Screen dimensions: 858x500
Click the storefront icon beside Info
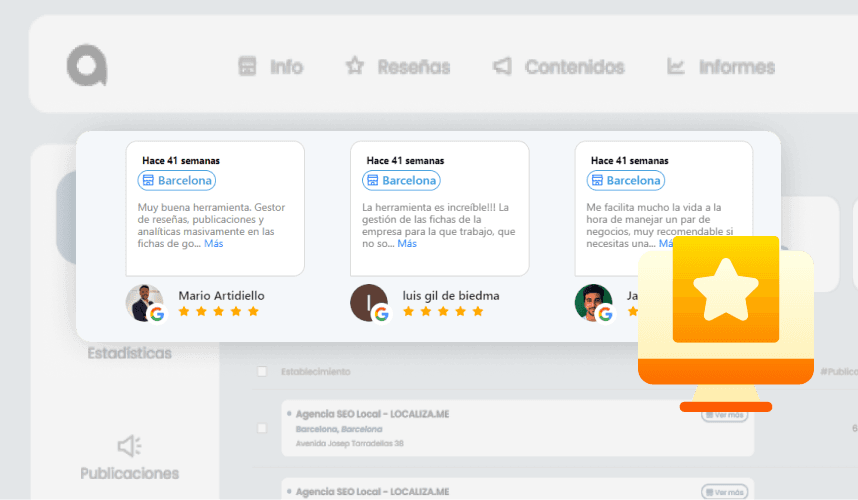pyautogui.click(x=247, y=66)
